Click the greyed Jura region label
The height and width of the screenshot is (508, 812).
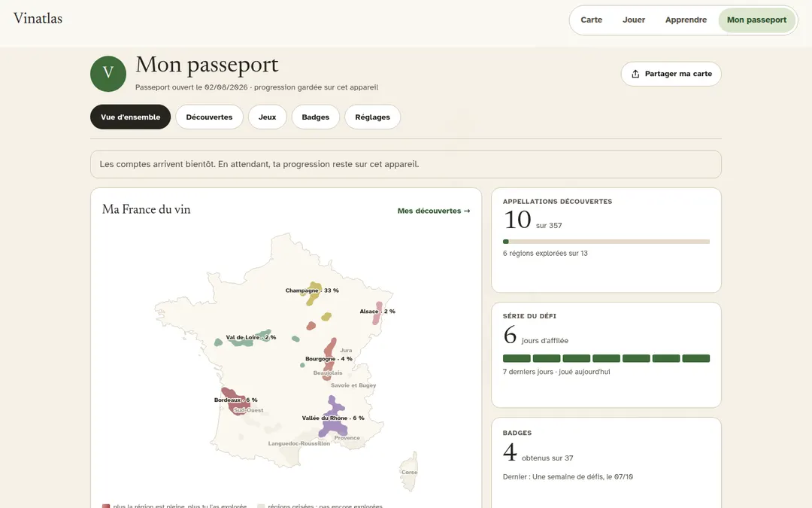coord(346,351)
